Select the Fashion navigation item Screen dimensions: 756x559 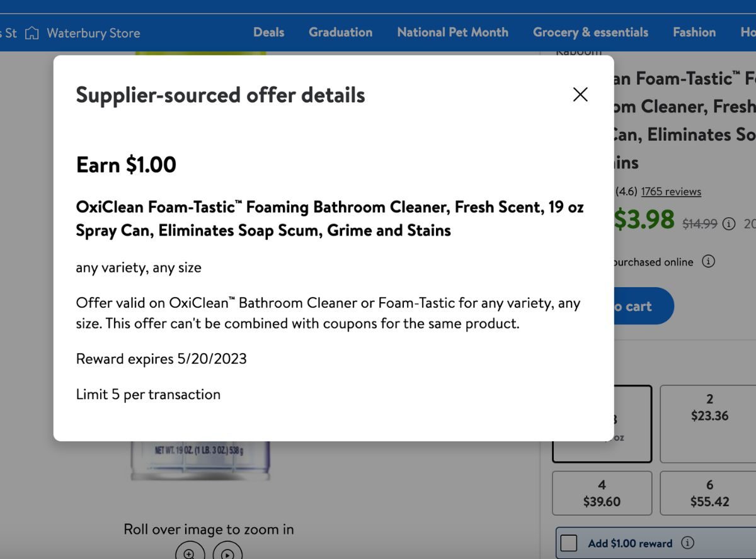pyautogui.click(x=694, y=32)
